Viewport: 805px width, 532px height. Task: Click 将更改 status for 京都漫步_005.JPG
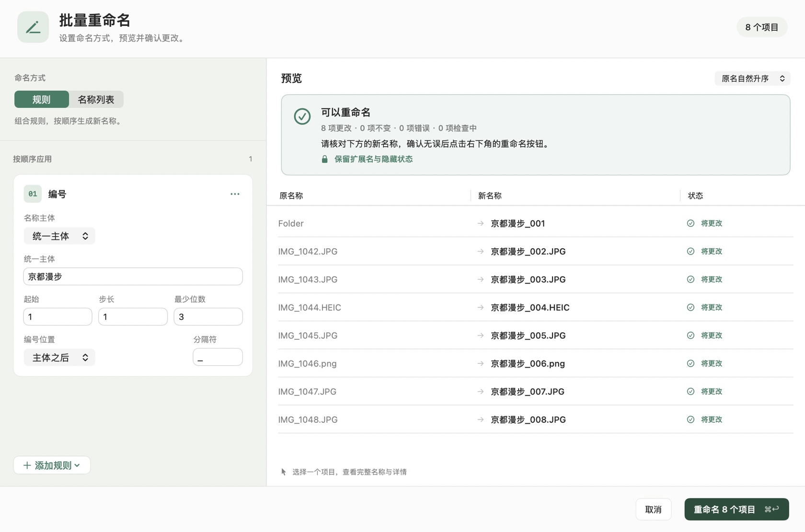(x=712, y=335)
